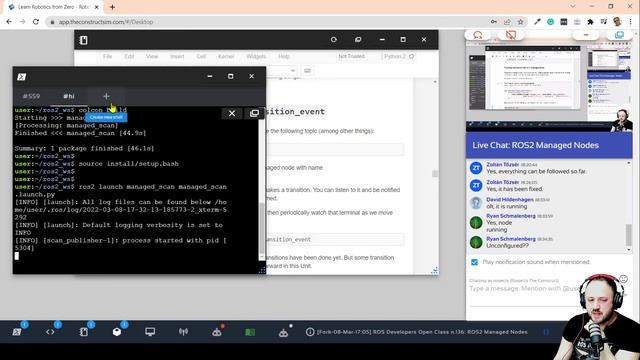Bookmark this page with the star
The height and width of the screenshot is (360, 640).
point(520,22)
